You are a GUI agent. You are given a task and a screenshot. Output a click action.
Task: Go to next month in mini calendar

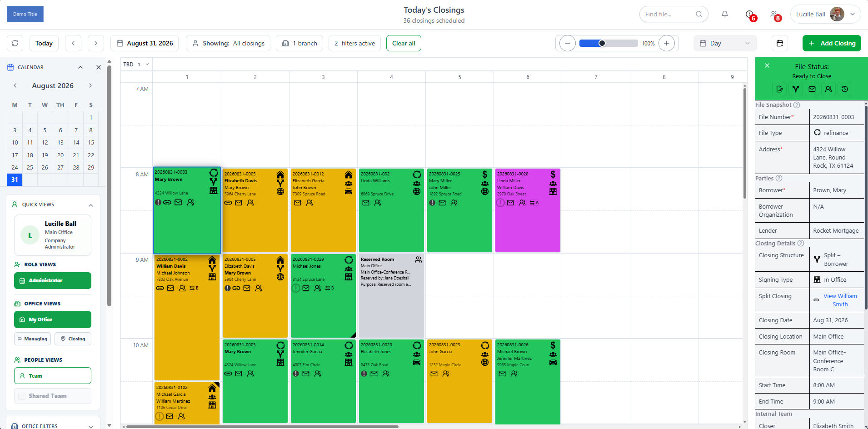tap(90, 85)
